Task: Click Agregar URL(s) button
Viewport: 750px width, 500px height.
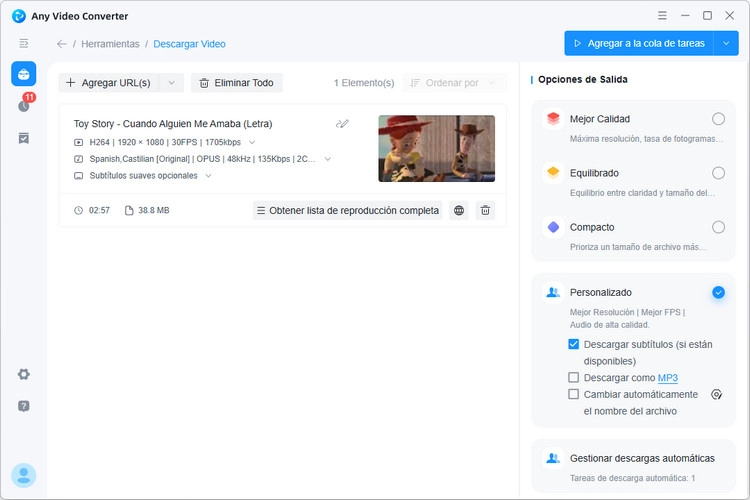Action: click(x=109, y=83)
